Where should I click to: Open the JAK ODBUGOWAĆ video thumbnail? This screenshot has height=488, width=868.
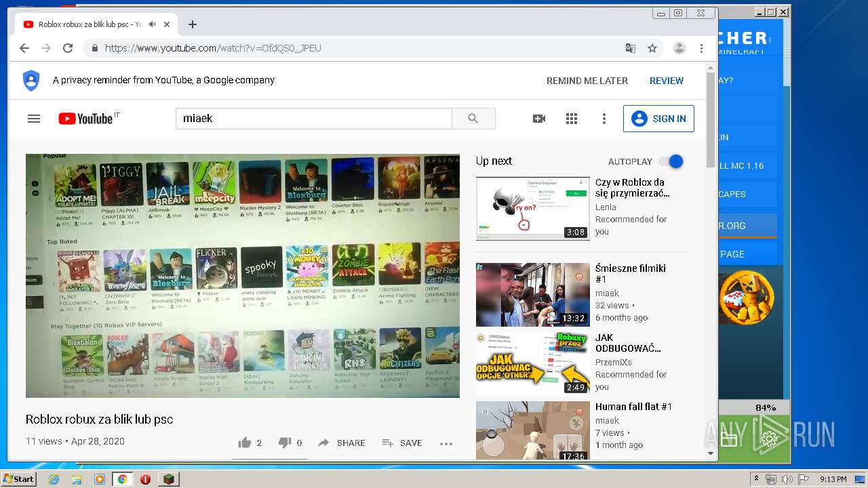pos(533,364)
